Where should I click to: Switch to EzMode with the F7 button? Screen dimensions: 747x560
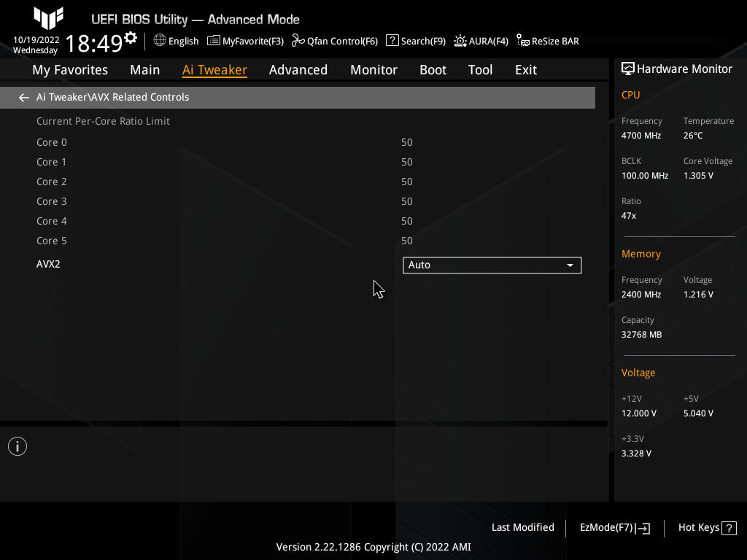pos(614,527)
